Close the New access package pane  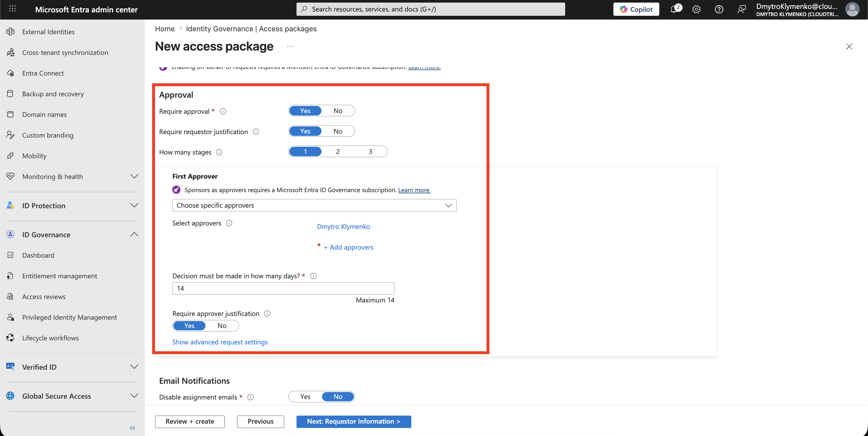point(849,46)
